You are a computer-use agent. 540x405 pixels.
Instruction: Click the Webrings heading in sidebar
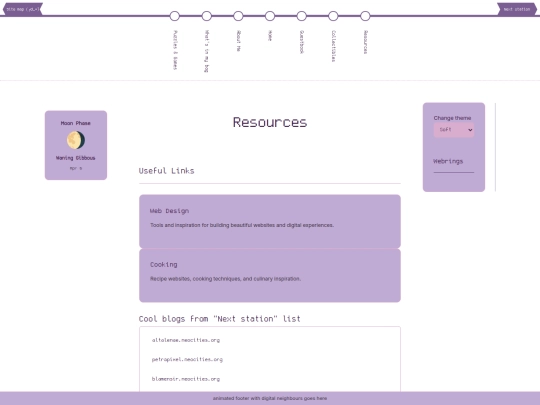click(448, 161)
